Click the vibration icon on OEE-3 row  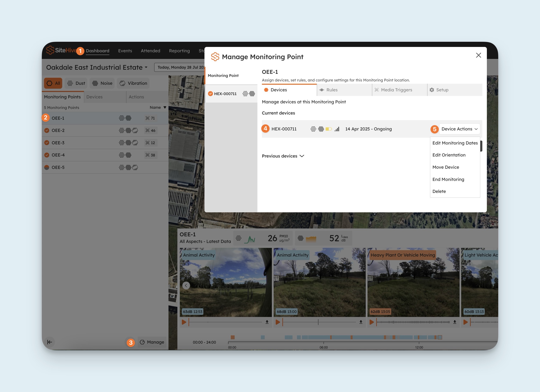[135, 143]
